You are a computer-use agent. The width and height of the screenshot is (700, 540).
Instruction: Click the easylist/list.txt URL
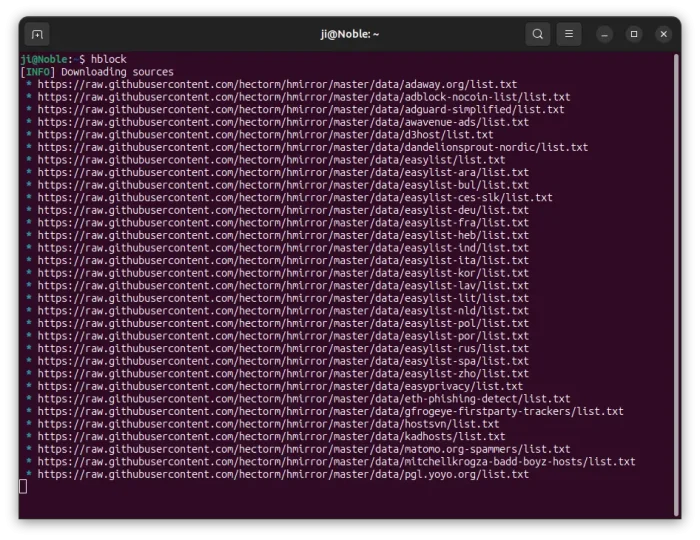coord(271,160)
